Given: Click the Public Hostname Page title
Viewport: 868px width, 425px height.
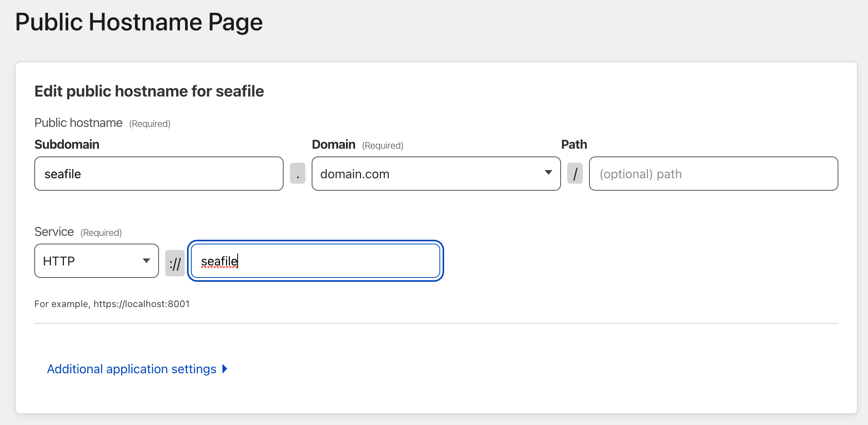Looking at the screenshot, I should tap(139, 22).
